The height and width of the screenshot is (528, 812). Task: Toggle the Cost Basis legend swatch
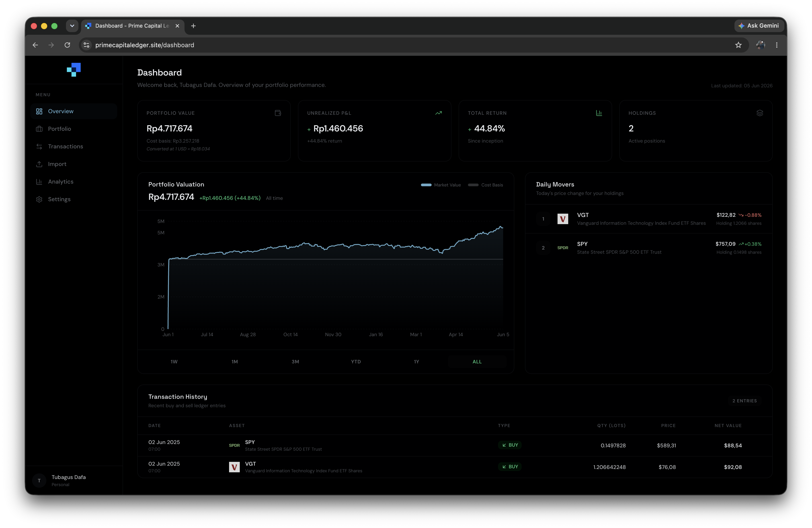(473, 185)
